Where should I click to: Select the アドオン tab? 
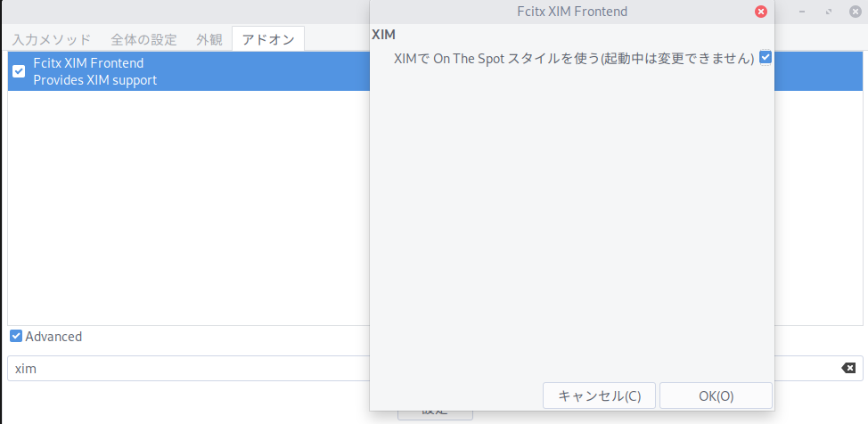pos(268,39)
